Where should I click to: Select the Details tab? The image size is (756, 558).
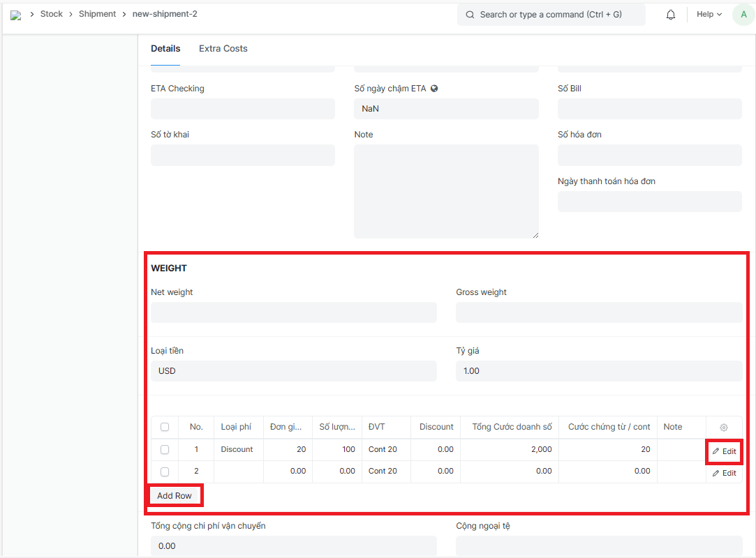tap(165, 49)
